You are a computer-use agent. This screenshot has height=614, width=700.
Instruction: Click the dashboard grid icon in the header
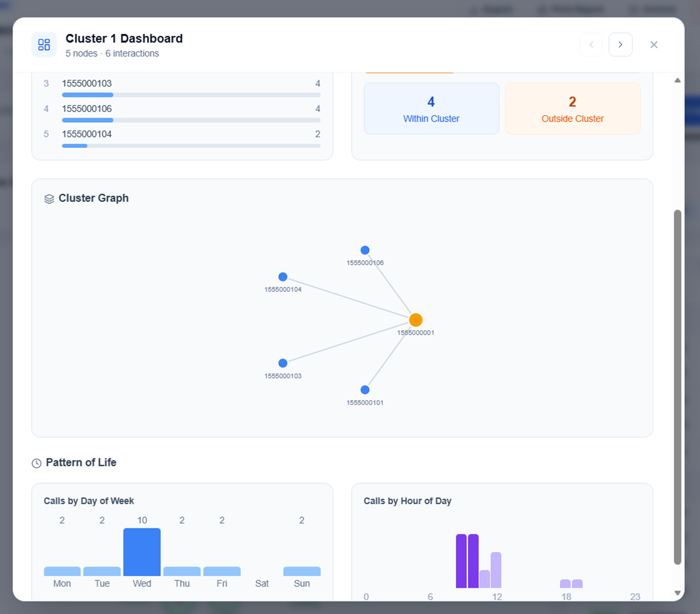[44, 44]
